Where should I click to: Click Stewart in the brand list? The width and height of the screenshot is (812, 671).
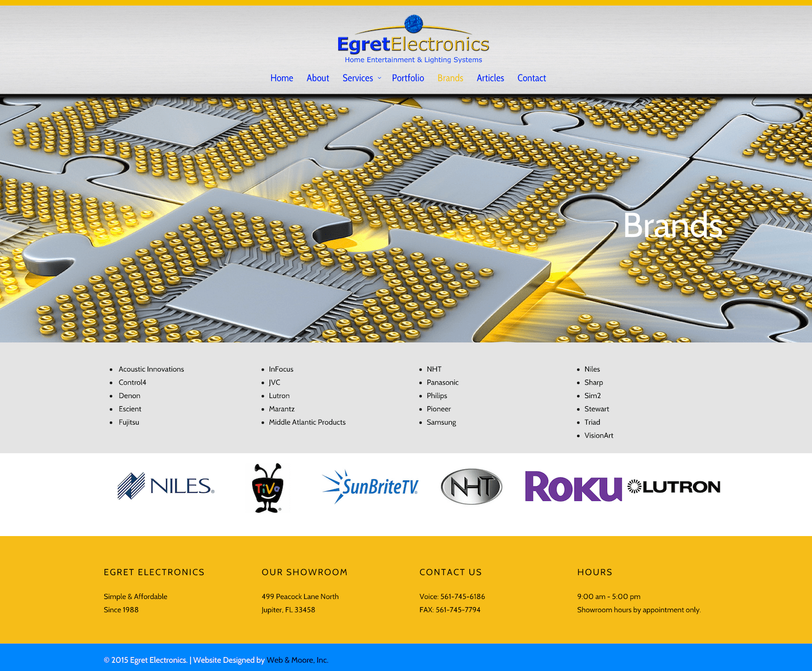[597, 409]
